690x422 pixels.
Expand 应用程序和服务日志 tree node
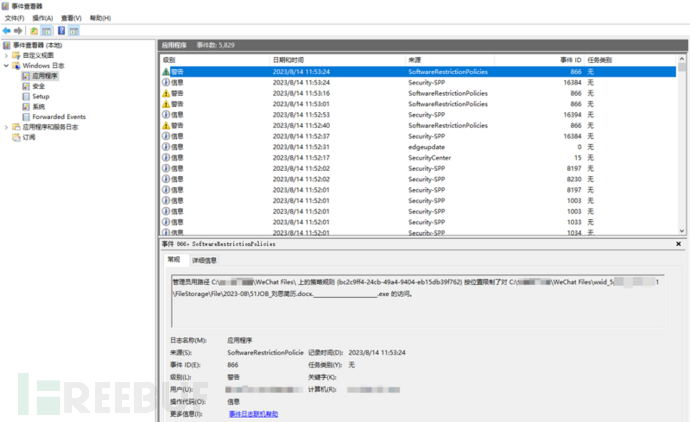click(6, 127)
